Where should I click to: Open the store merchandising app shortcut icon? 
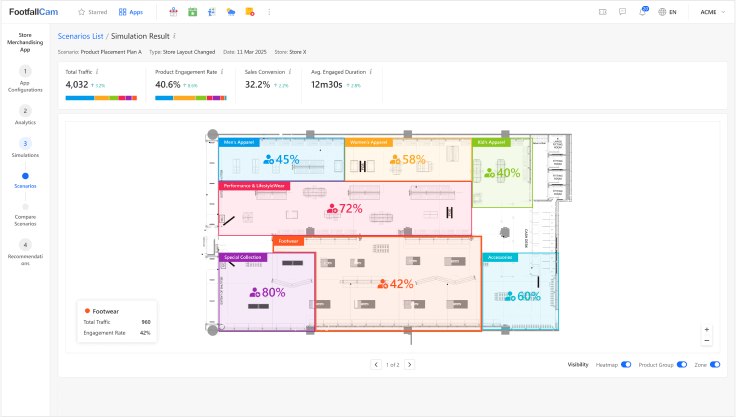[174, 12]
